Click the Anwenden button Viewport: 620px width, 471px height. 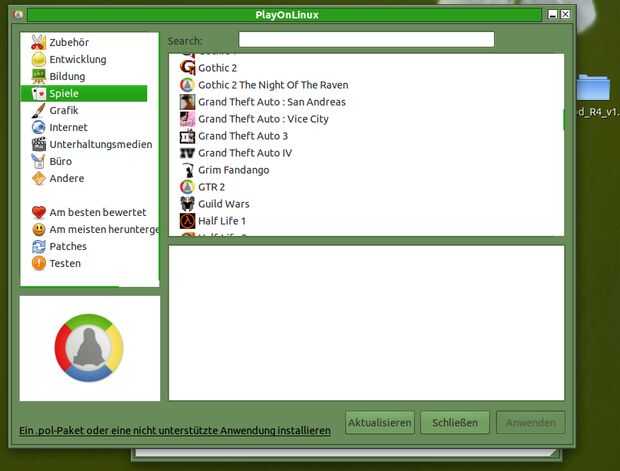pyautogui.click(x=530, y=423)
